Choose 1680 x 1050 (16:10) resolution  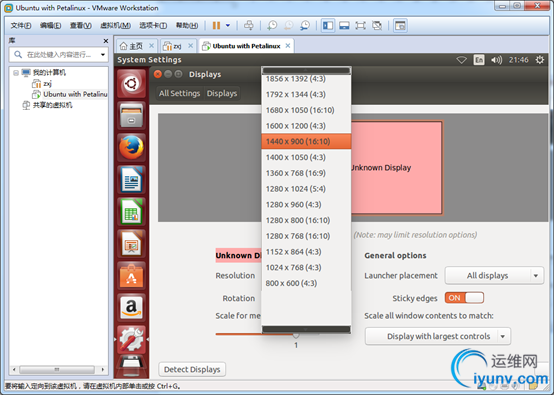(306, 110)
